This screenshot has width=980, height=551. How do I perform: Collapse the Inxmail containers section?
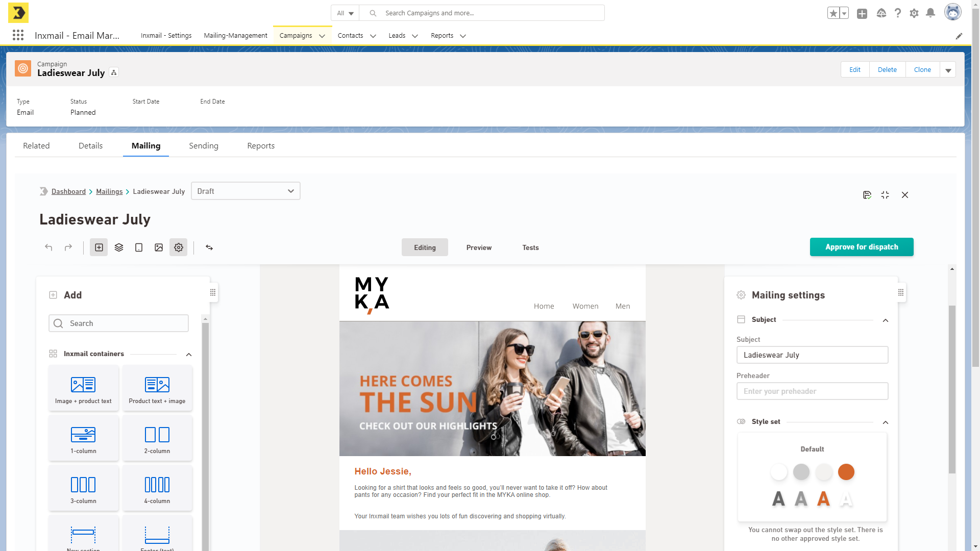[189, 355]
